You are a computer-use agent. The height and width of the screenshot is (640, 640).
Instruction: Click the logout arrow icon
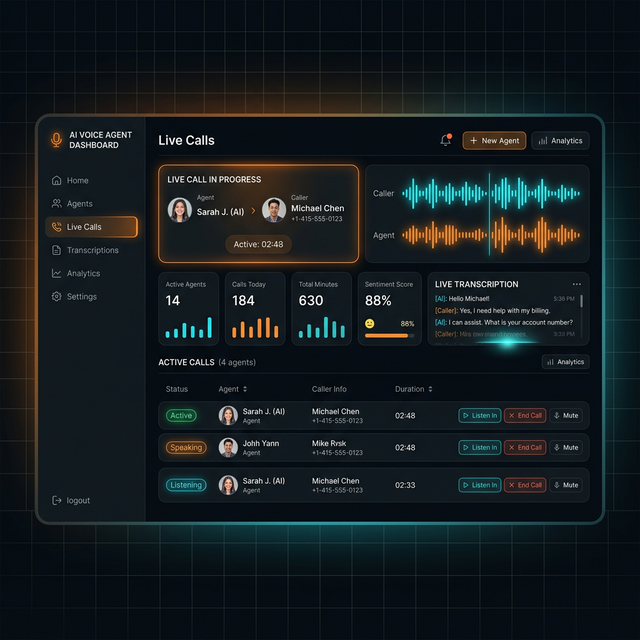click(56, 500)
